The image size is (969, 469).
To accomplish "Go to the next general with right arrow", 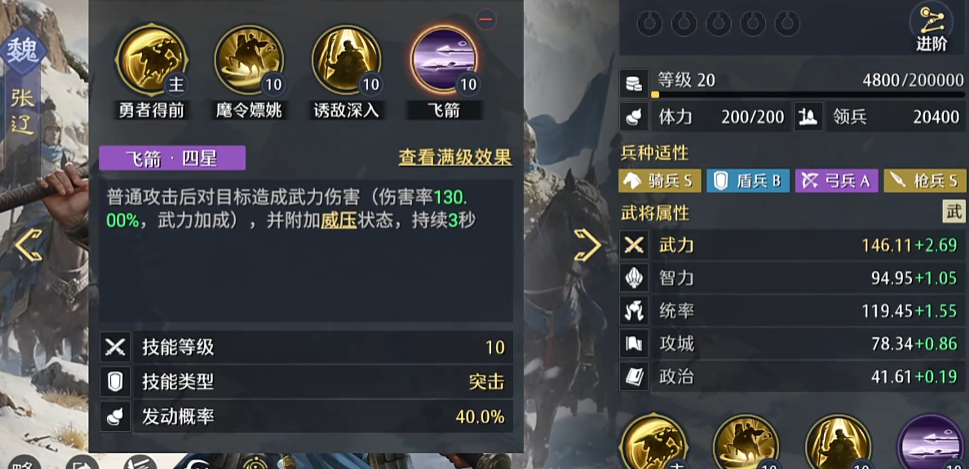I will tap(588, 245).
